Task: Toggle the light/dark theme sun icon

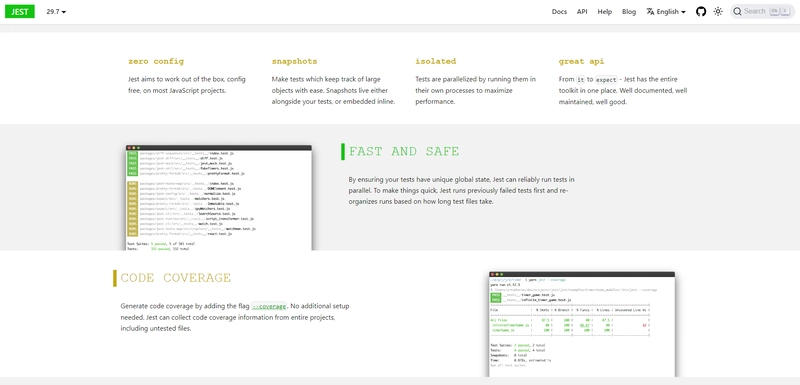Action: point(718,11)
